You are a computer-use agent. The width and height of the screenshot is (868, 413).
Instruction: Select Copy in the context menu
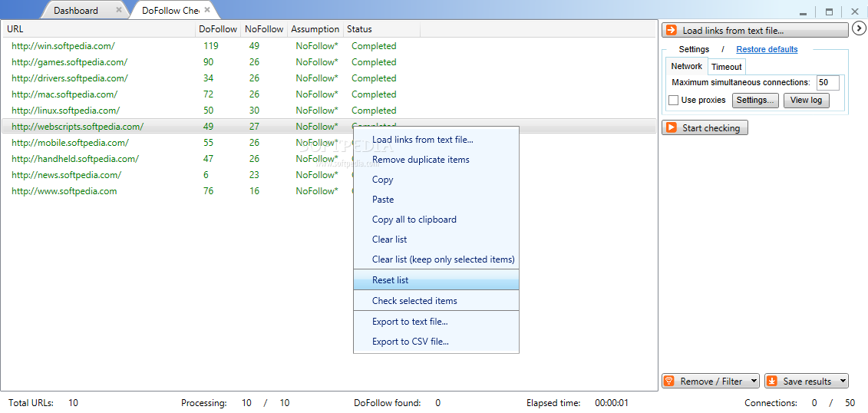436,180
